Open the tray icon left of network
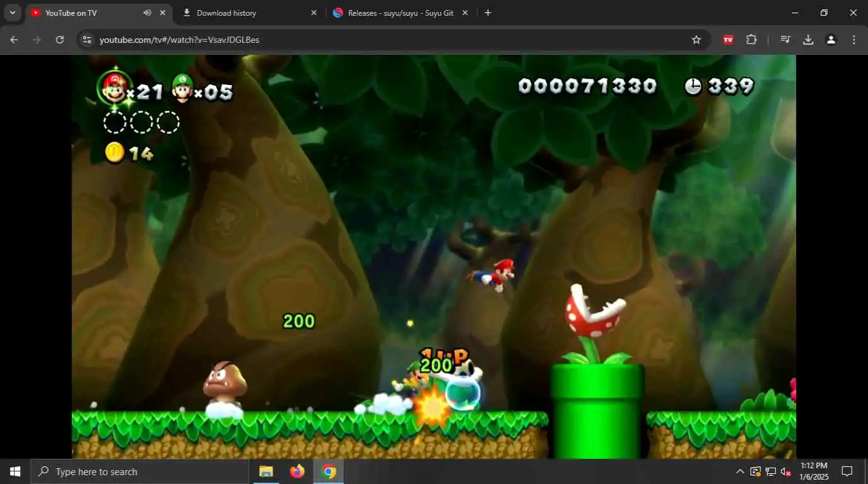The image size is (868, 484). click(x=755, y=471)
